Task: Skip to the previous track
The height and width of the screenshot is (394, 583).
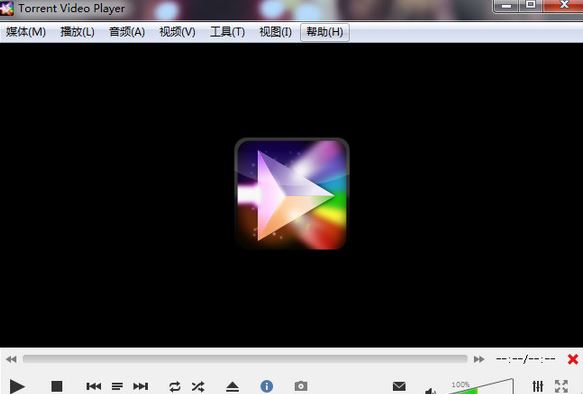Action: (x=93, y=387)
